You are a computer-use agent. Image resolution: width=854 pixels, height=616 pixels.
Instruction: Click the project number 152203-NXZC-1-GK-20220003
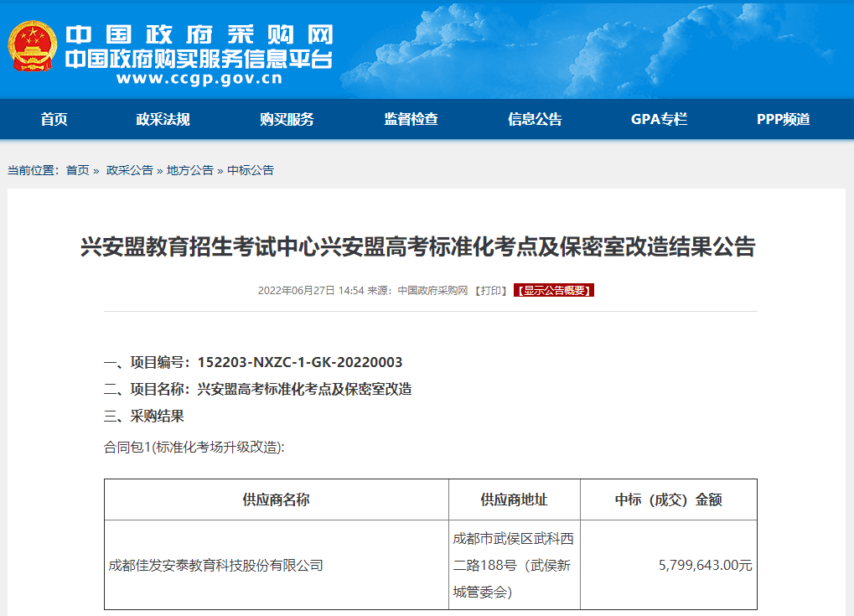tap(300, 362)
